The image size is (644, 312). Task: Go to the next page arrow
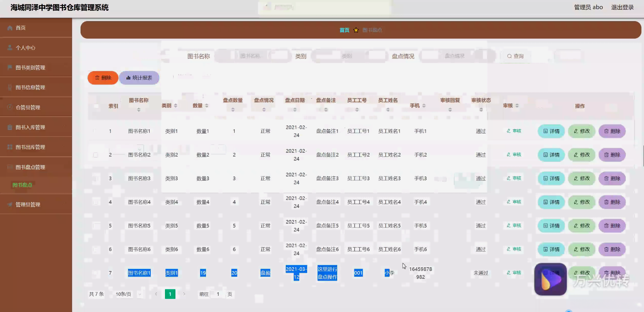point(184,294)
